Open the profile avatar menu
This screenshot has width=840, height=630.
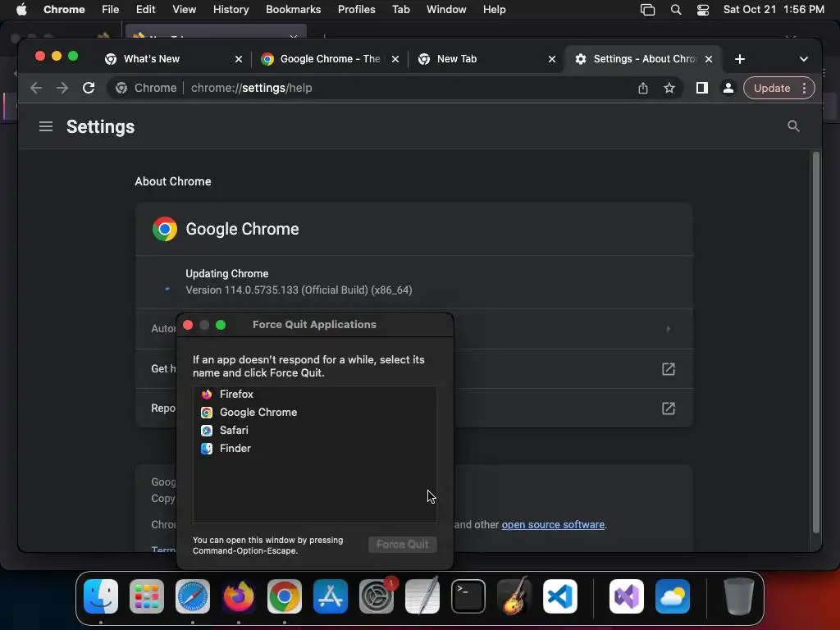click(728, 88)
